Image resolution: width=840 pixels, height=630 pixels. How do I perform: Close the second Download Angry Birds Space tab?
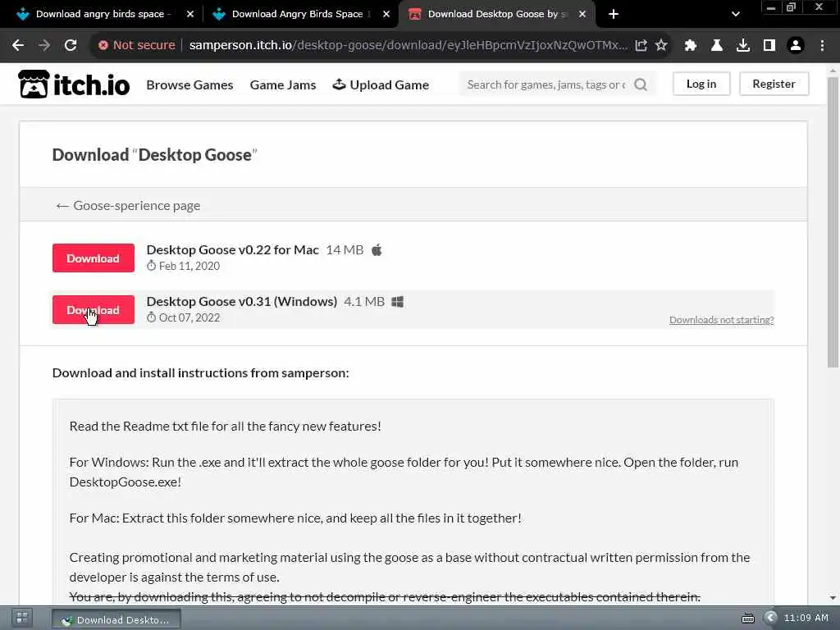tap(386, 15)
